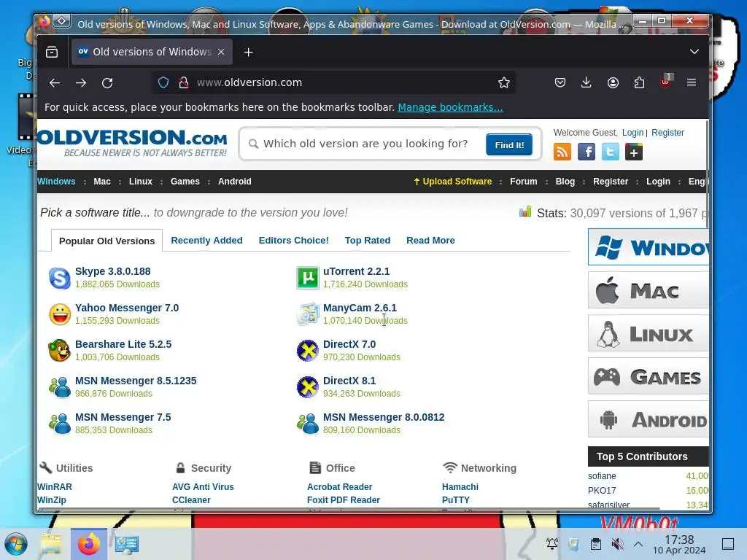Select Linux in the nav bar

point(141,182)
